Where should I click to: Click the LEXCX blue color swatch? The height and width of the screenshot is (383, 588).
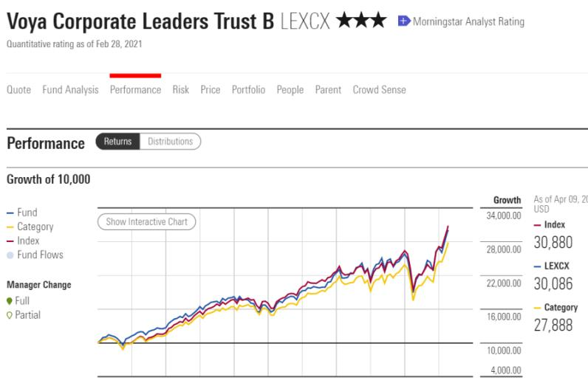click(537, 266)
